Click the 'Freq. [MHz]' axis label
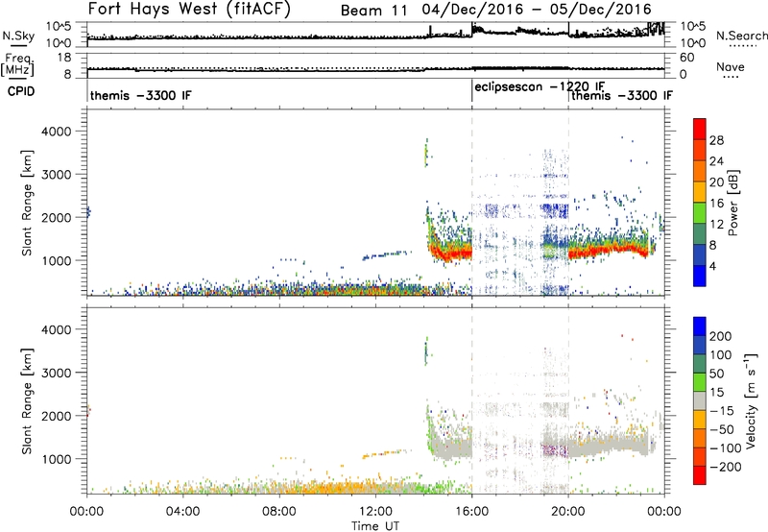The image size is (768, 532). [17, 64]
